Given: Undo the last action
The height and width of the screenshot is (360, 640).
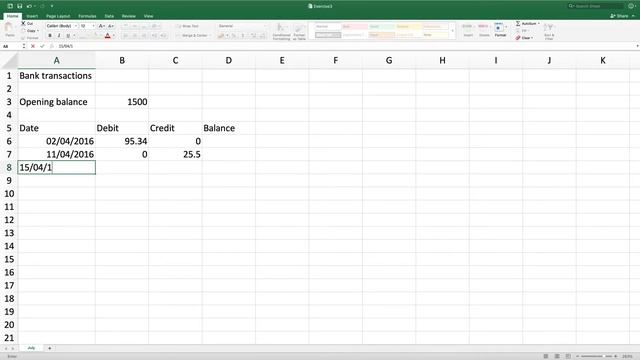Looking at the screenshot, I should click(29, 6).
